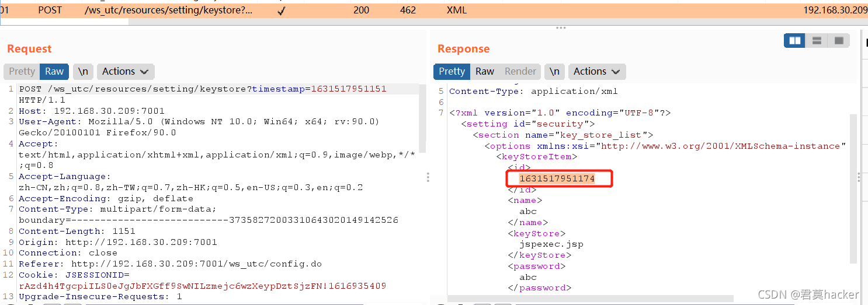868x305 pixels.
Task: Select the /ws_utc/resources/setting/keystore URL cell
Action: coord(169,10)
